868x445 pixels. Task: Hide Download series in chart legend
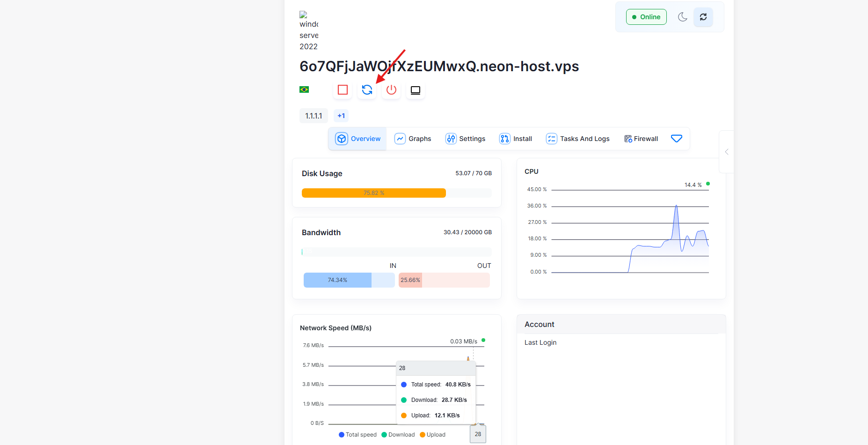pos(398,435)
